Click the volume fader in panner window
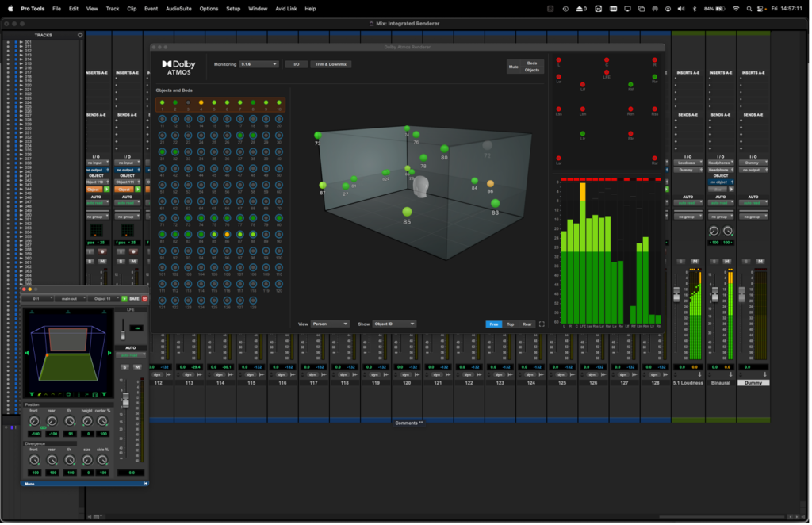The height and width of the screenshot is (525, 812). [x=125, y=400]
